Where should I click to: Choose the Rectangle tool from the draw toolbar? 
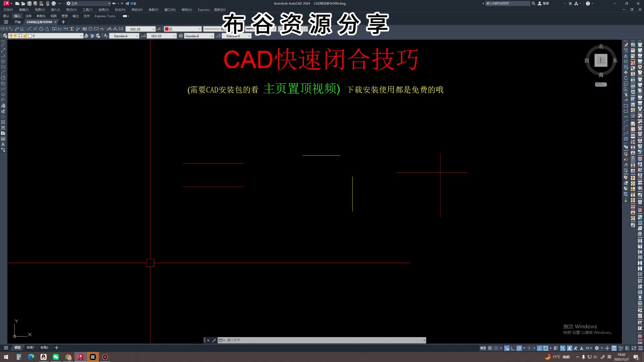click(3, 67)
